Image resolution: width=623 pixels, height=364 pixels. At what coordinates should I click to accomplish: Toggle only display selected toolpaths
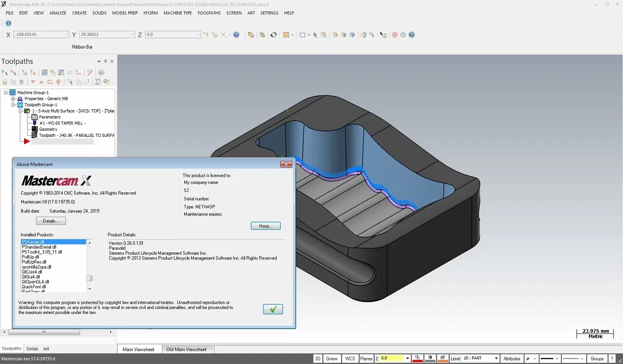pyautogui.click(x=69, y=82)
